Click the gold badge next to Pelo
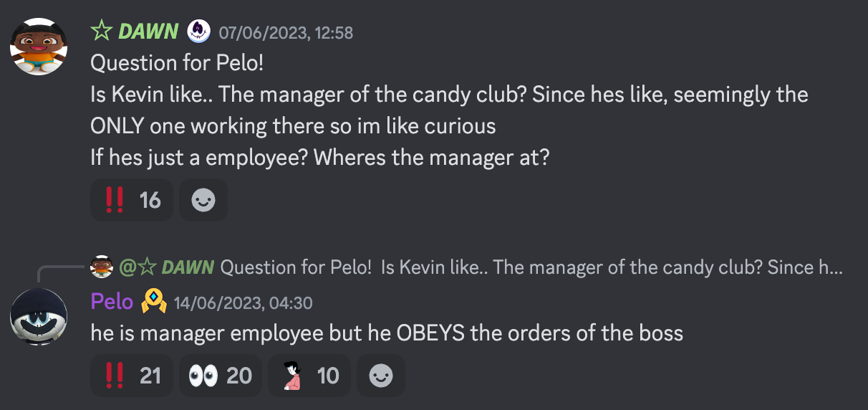868x410 pixels. click(x=154, y=302)
